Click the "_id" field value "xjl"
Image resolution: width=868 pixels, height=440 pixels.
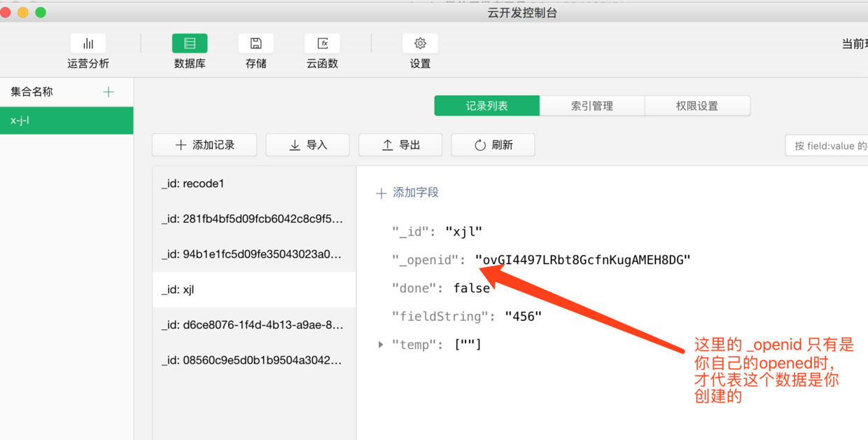(463, 232)
